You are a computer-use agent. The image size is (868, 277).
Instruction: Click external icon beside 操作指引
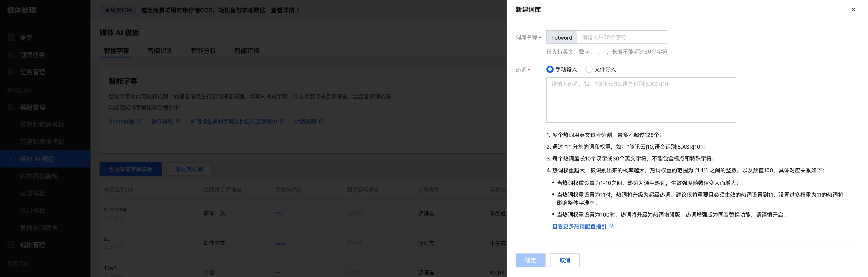click(x=178, y=121)
